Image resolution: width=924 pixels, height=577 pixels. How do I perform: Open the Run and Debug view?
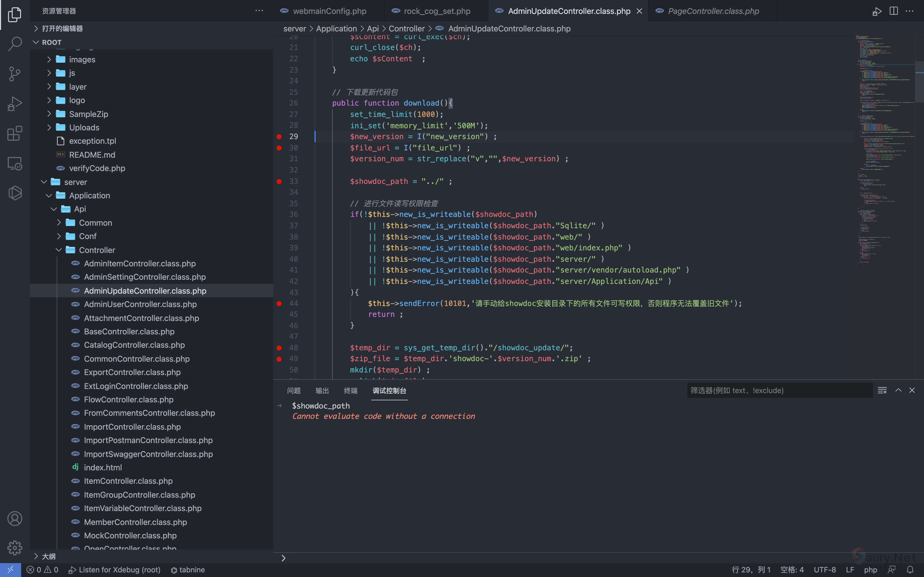coord(14,103)
